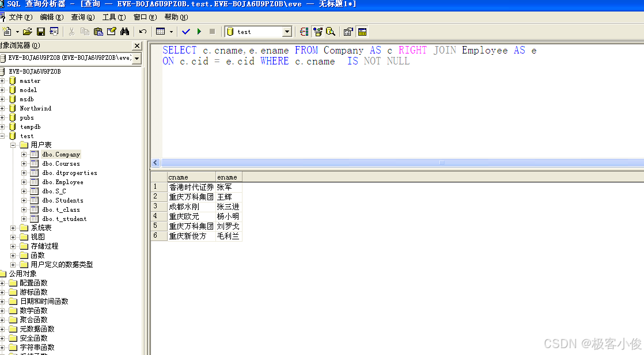Click the Cut scissors icon
644x355 pixels.
click(71, 32)
